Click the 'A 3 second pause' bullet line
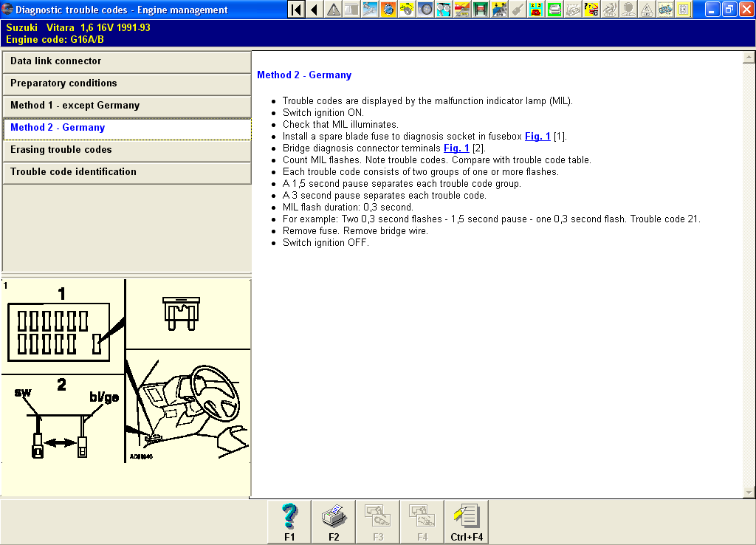Screen dimensions: 756x545 pos(384,196)
